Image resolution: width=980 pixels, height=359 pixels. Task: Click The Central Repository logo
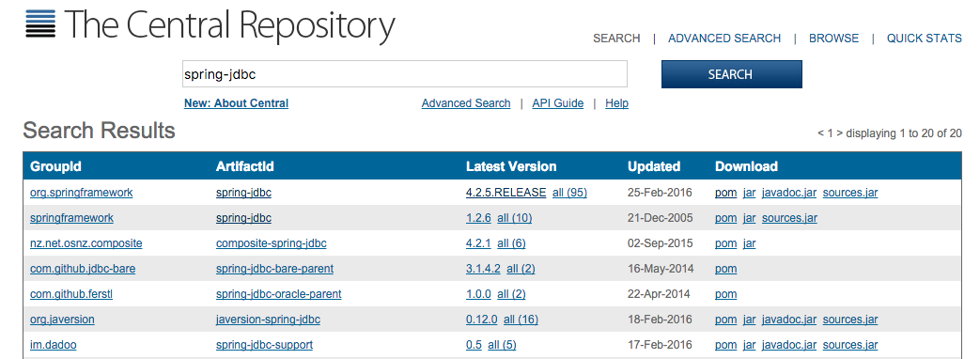[210, 27]
